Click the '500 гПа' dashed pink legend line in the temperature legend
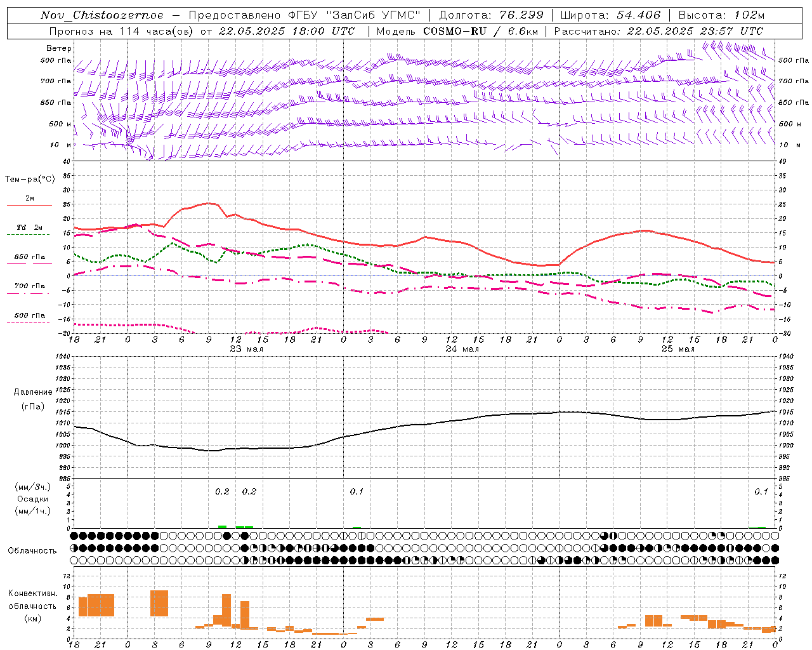The image size is (812, 650). 28,322
